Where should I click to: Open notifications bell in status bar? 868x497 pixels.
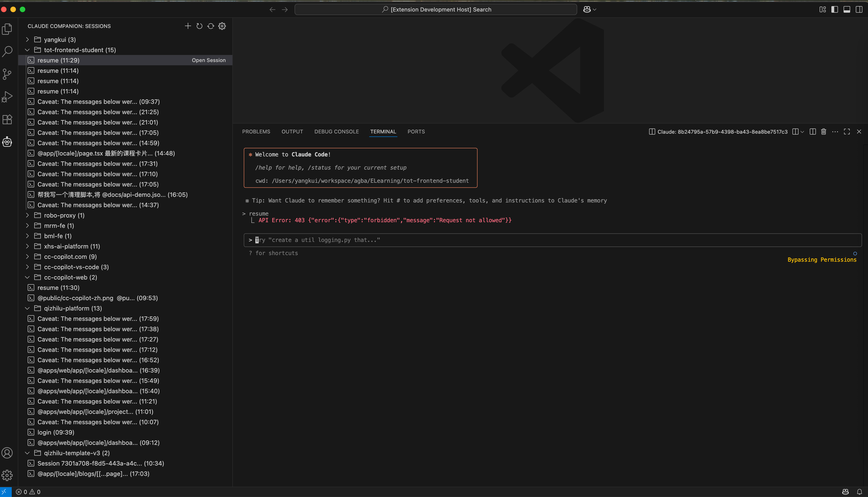(x=859, y=492)
